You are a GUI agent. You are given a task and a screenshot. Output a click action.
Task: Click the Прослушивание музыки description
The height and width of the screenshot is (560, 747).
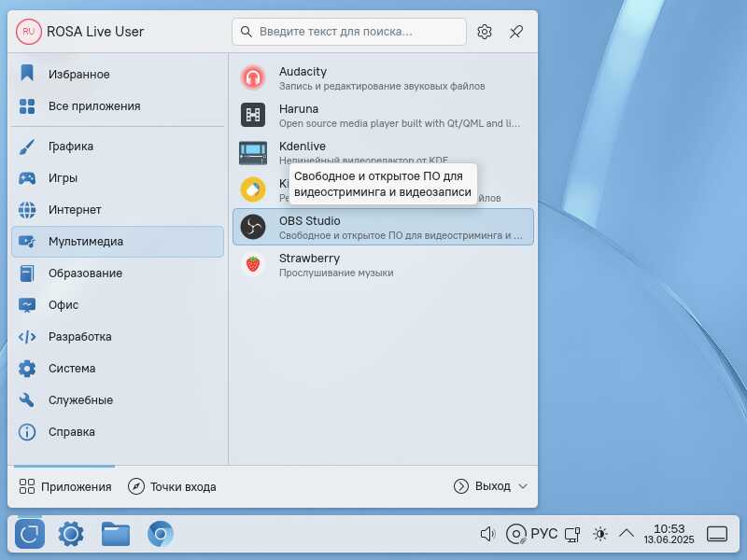[x=336, y=273]
